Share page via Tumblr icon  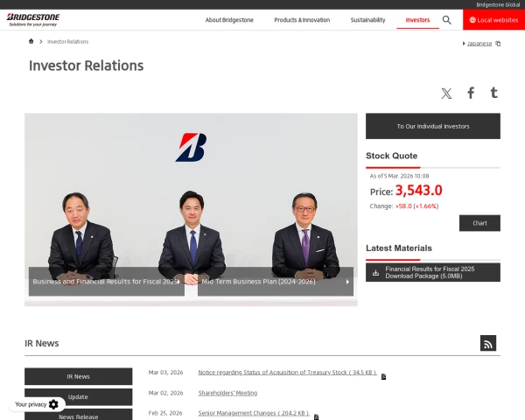pos(494,93)
